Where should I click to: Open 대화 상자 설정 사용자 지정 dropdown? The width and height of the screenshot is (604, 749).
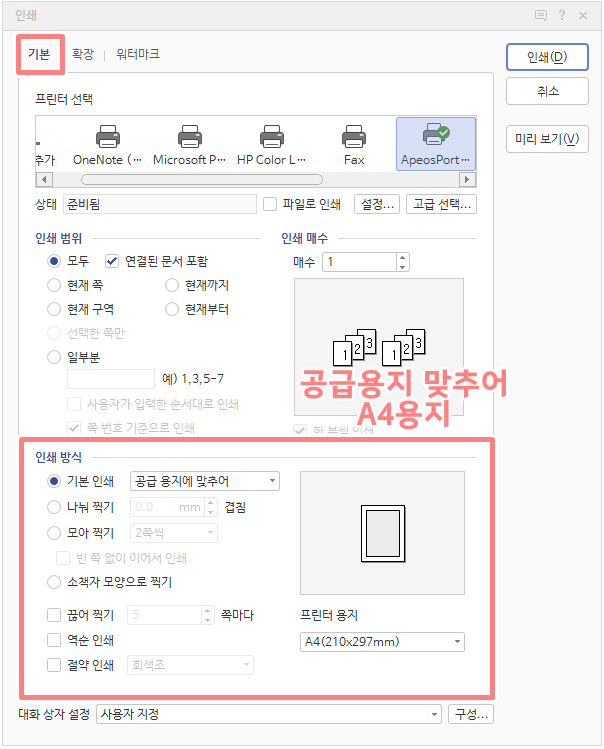point(269,715)
